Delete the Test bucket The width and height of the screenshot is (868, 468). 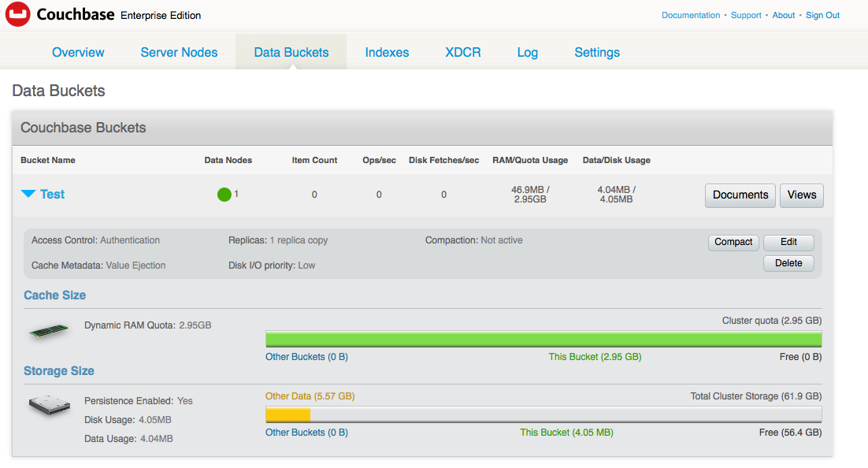click(x=788, y=264)
